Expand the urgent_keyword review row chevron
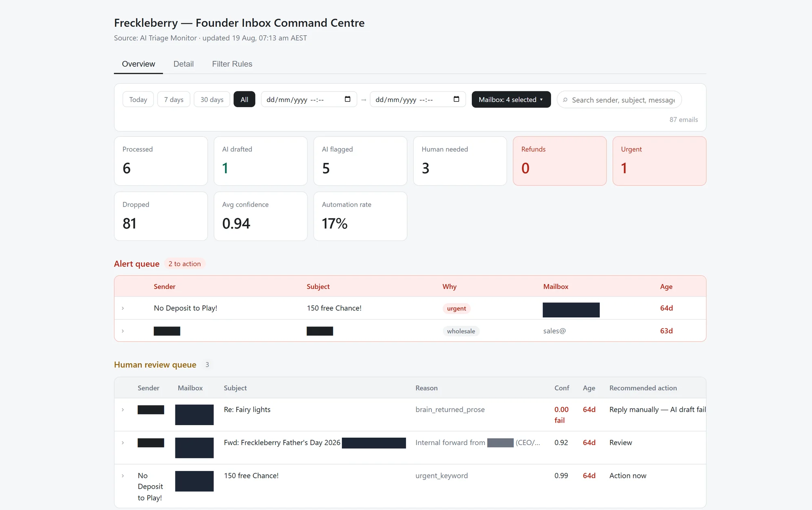This screenshot has width=812, height=510. 123,475
